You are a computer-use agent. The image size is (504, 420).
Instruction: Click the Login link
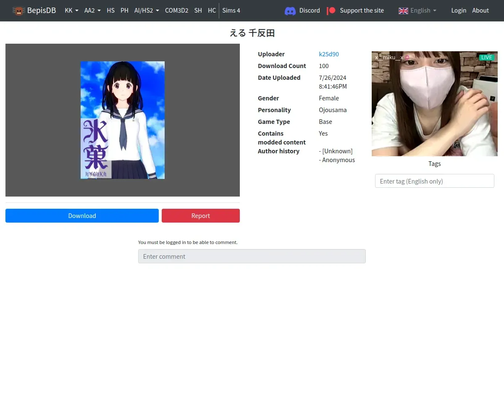pyautogui.click(x=459, y=10)
